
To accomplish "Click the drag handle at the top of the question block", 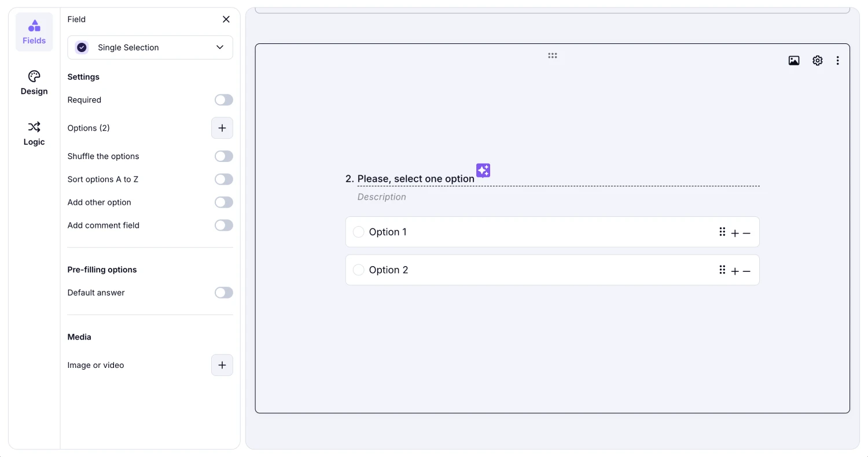I will click(x=552, y=55).
